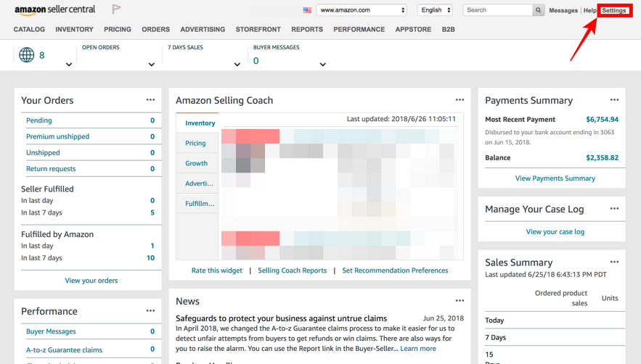Open Sales Summary widget options menu
641x364 pixels.
(614, 262)
